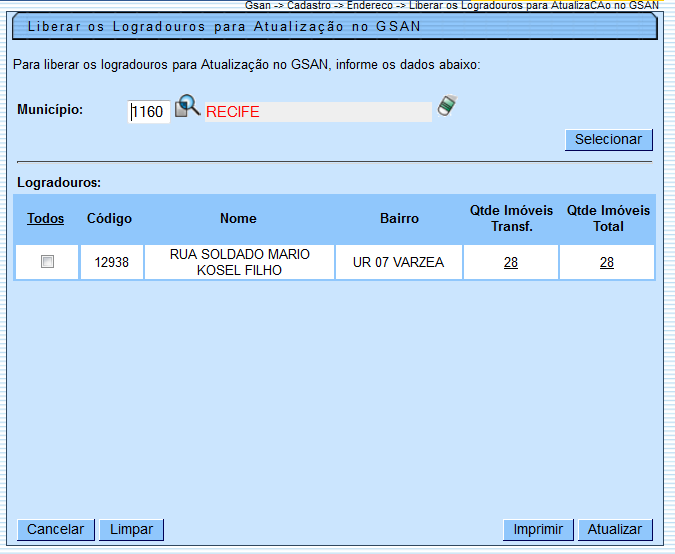Viewport: 675px width, 554px height.
Task: Click the Bairro column header
Action: coord(399,218)
